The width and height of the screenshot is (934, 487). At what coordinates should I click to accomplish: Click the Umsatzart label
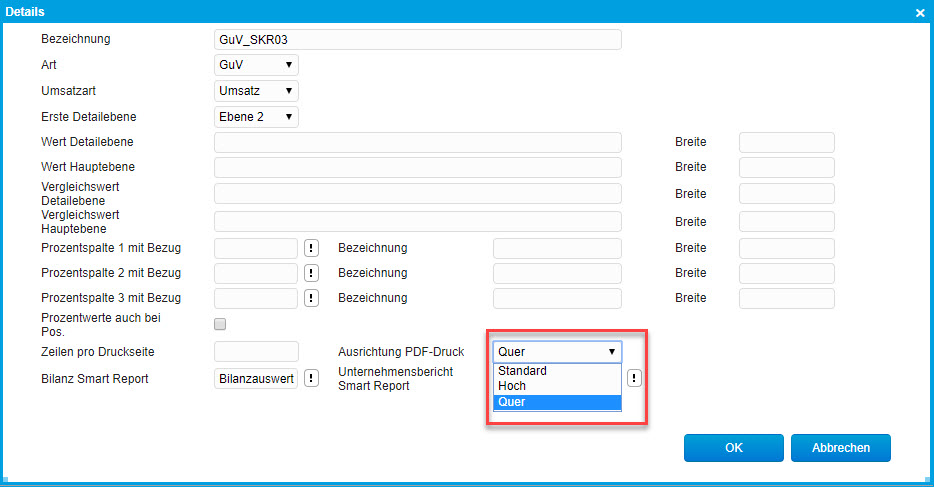click(69, 91)
